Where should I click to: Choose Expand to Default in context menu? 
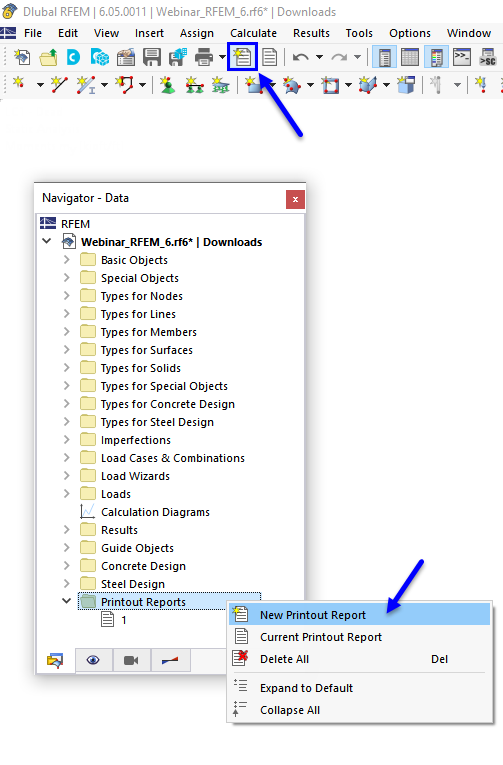point(360,688)
